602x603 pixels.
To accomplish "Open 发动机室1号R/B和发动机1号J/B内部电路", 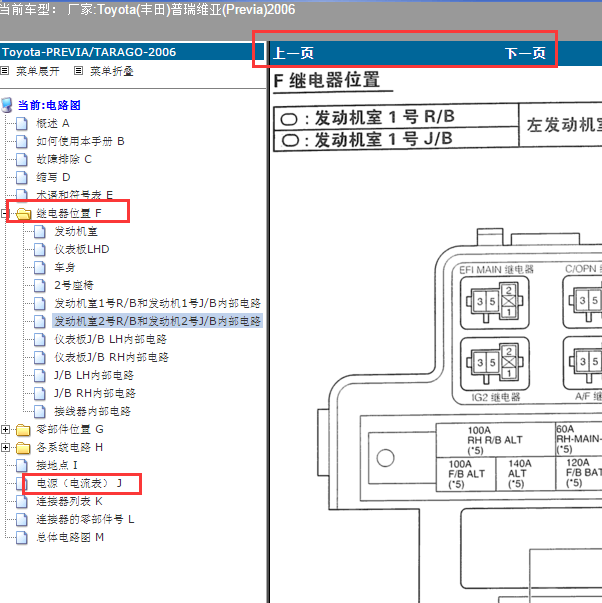I will point(158,303).
